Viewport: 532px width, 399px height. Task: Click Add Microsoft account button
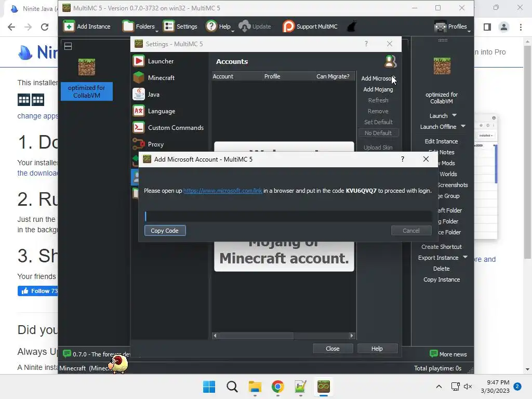(x=378, y=78)
